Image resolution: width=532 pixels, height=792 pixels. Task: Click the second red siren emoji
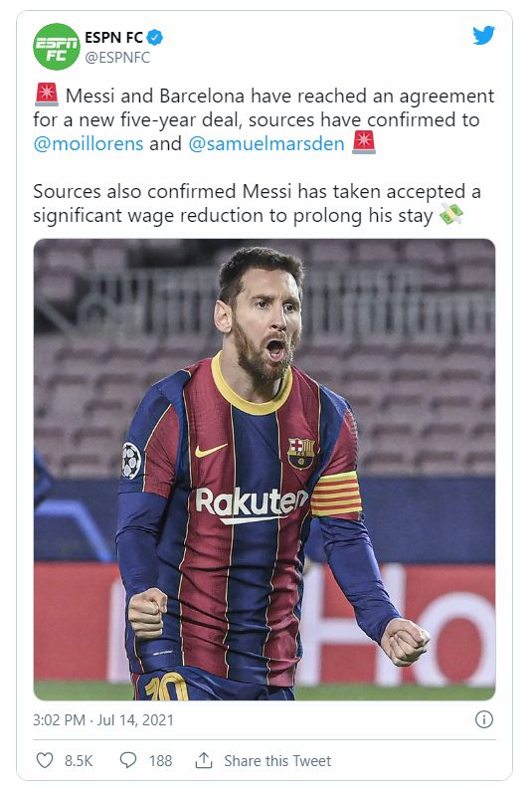(363, 142)
